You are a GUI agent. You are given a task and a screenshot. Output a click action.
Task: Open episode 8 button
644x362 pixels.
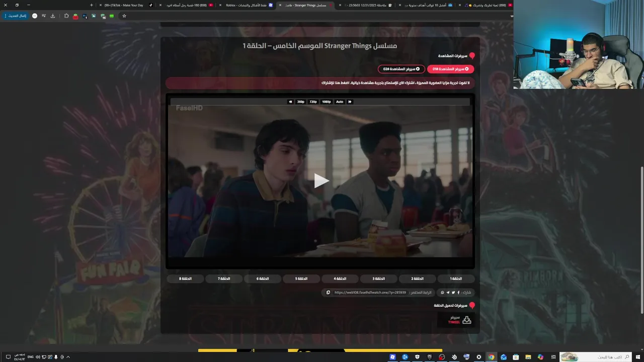click(185, 279)
